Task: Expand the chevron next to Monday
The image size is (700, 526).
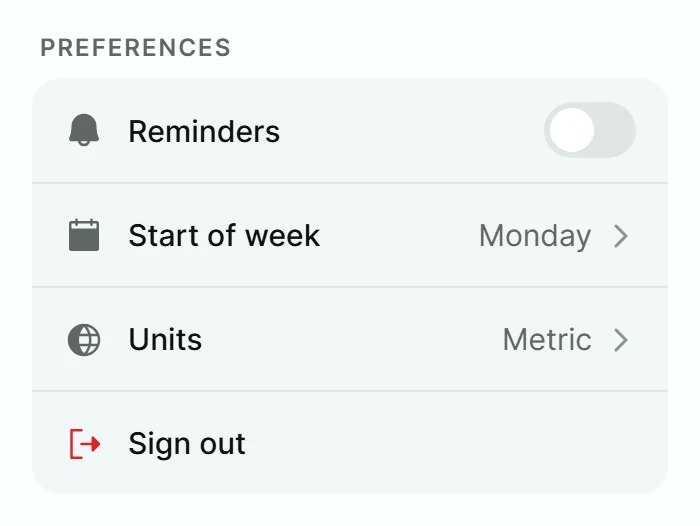Action: pos(621,236)
